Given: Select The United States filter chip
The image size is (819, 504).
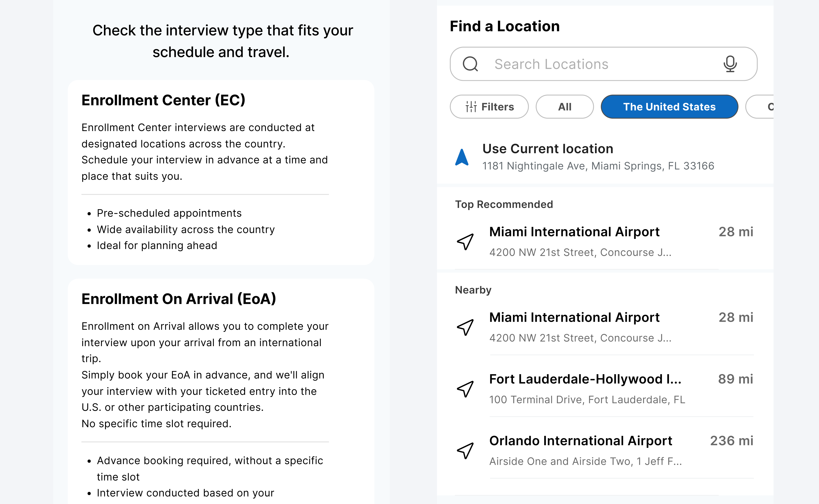Looking at the screenshot, I should tap(669, 107).
